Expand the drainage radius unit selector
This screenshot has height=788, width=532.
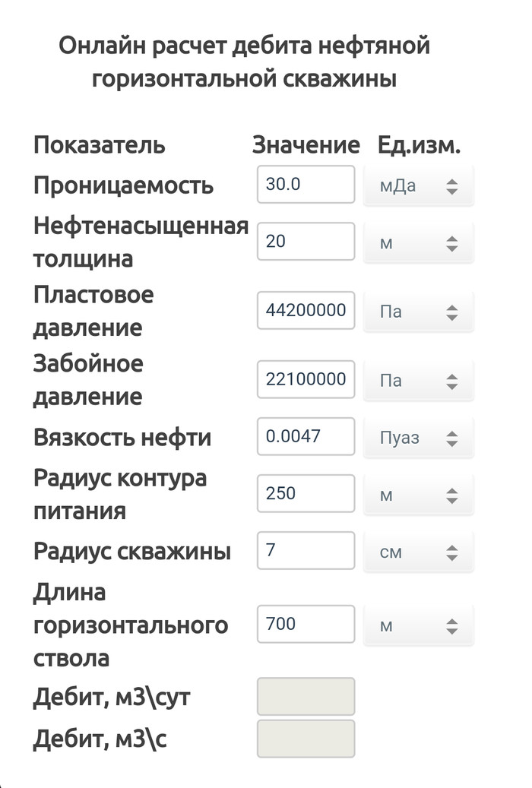click(419, 495)
